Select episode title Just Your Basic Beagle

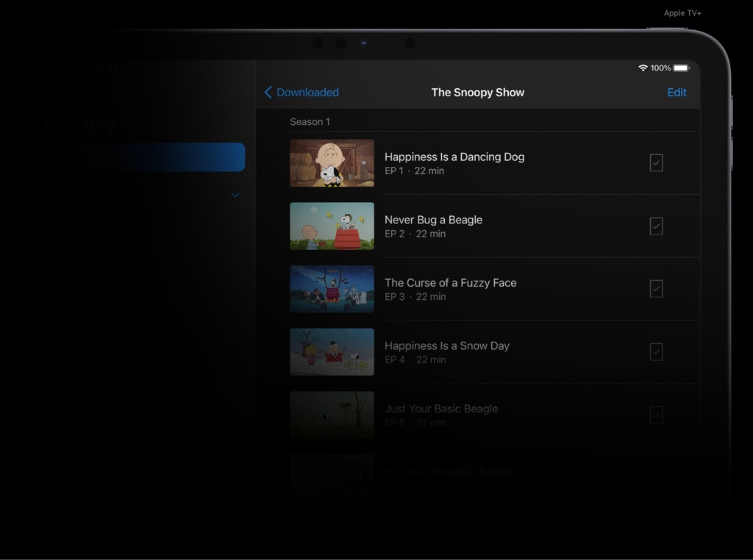tap(441, 409)
